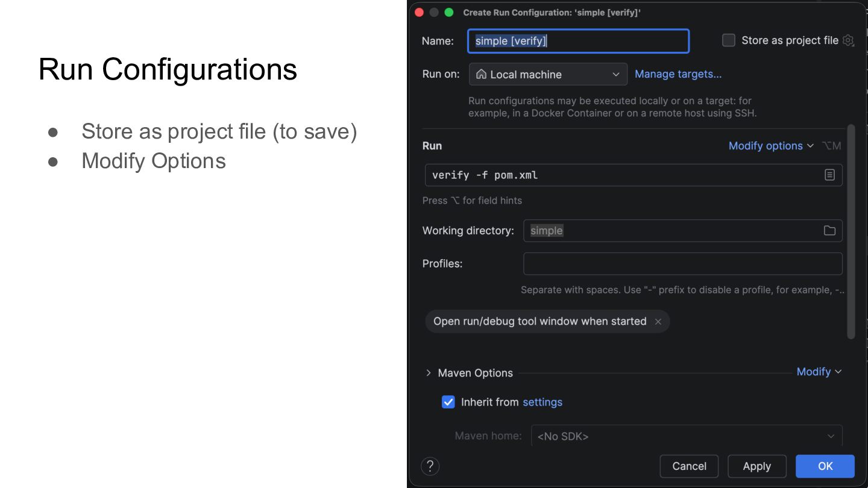The height and width of the screenshot is (488, 868).
Task: Click the expand-field icon in the command line box
Action: click(x=829, y=175)
